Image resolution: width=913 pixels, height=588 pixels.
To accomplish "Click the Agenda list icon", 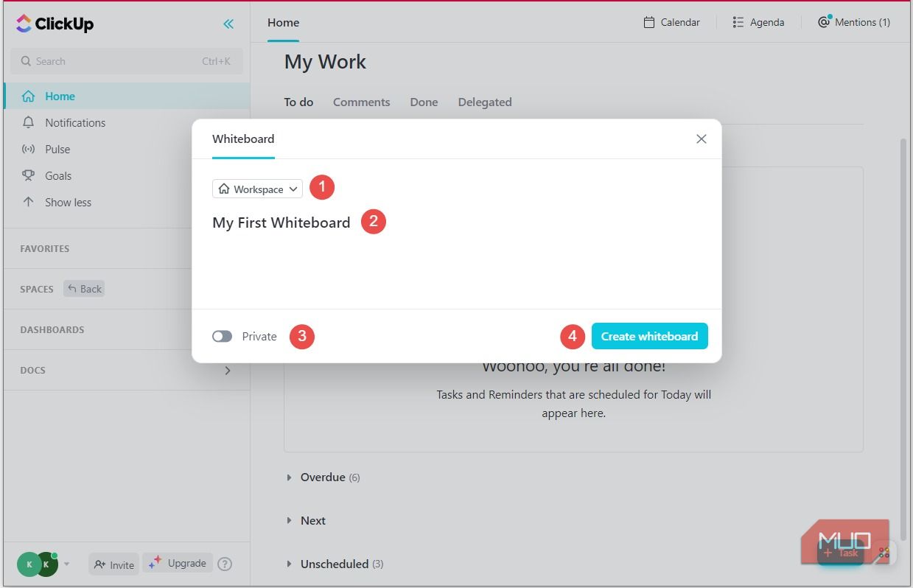I will 738,22.
